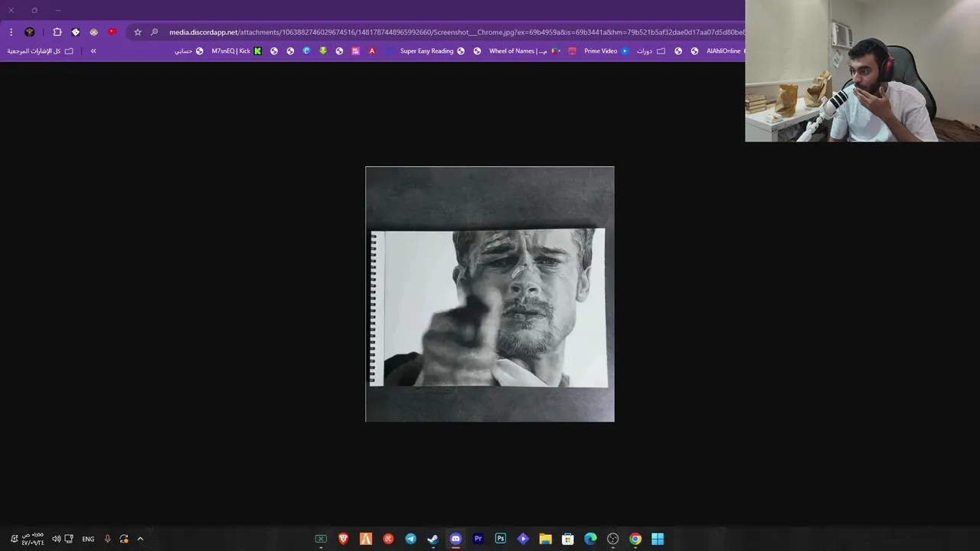Open the 'دورات' bookmarks folder

coord(651,51)
